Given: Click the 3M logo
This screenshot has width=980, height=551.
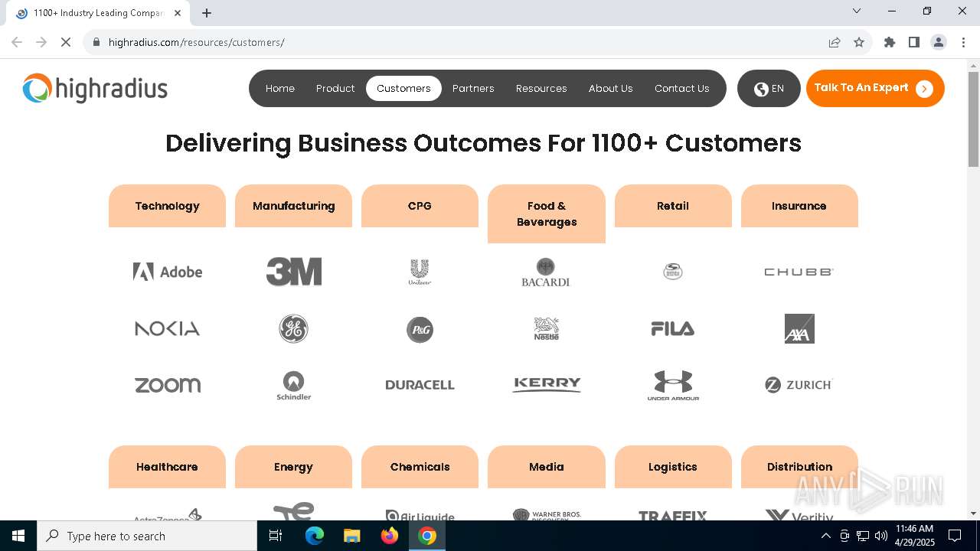Looking at the screenshot, I should click(x=294, y=272).
